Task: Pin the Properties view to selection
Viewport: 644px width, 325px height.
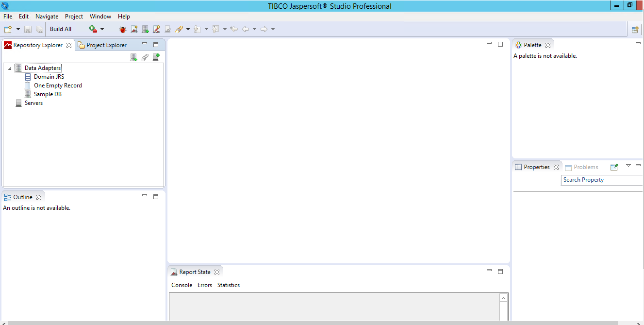Action: tap(614, 167)
